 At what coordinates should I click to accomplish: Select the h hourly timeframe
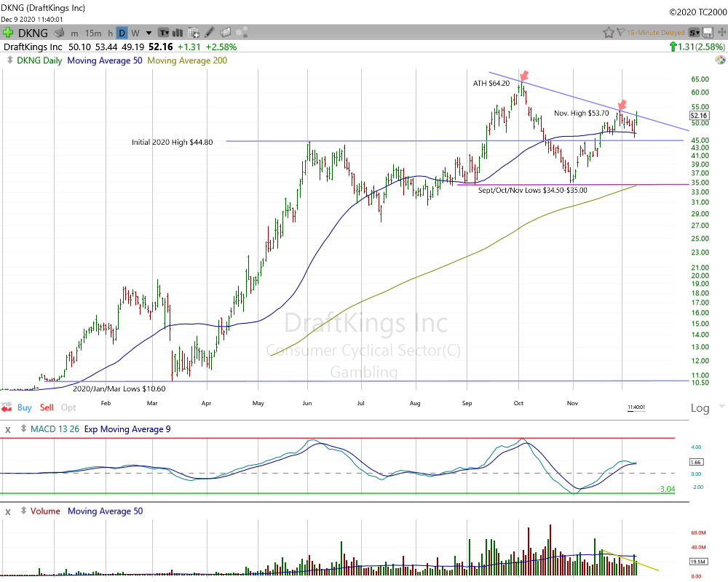pyautogui.click(x=110, y=33)
